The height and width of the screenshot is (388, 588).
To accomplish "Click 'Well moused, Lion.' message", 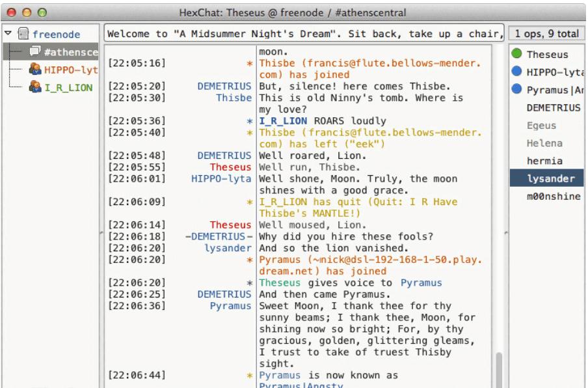I will pos(313,225).
